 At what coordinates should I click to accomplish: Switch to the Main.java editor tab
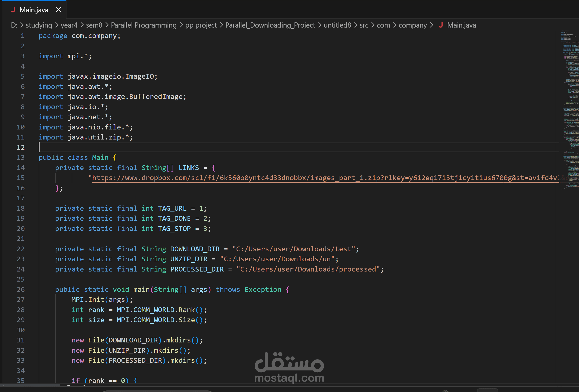pos(34,10)
